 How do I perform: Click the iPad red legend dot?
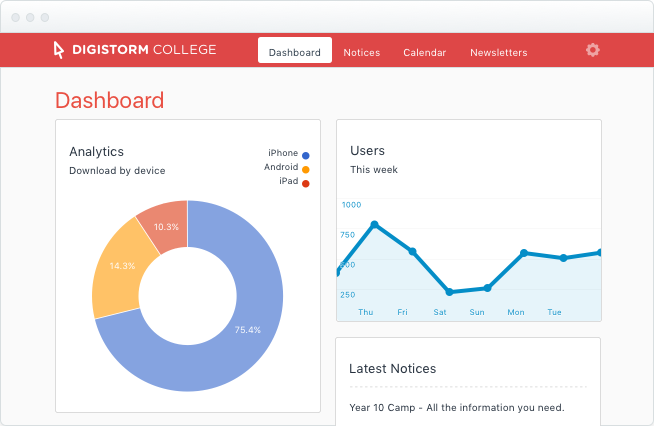point(306,184)
